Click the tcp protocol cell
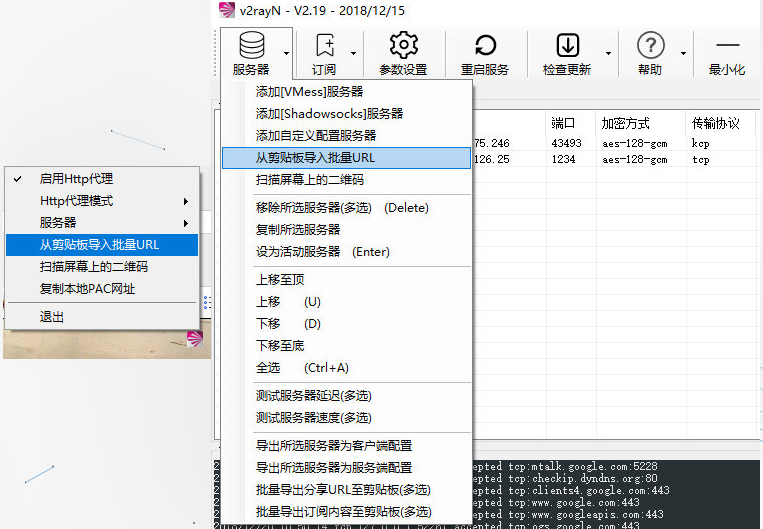 701,160
